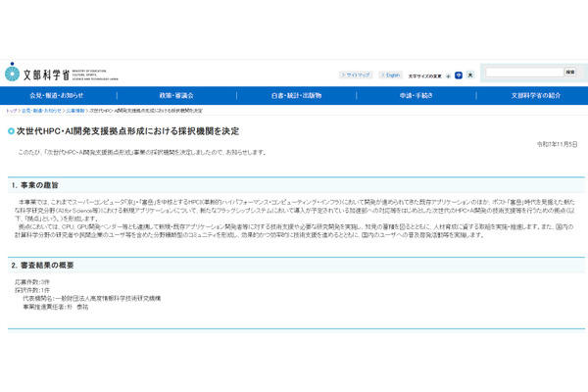Open the サイトマップ link
The width and height of the screenshot is (588, 392).
[x=356, y=75]
